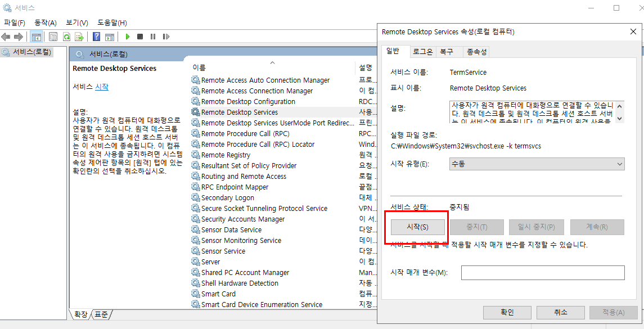Click the up arrow of the 설명 box scrollbar
644x329 pixels.
(x=620, y=106)
